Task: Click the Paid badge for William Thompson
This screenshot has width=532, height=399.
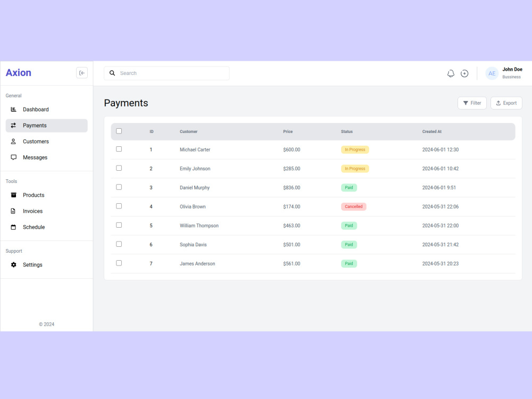Action: [349, 226]
